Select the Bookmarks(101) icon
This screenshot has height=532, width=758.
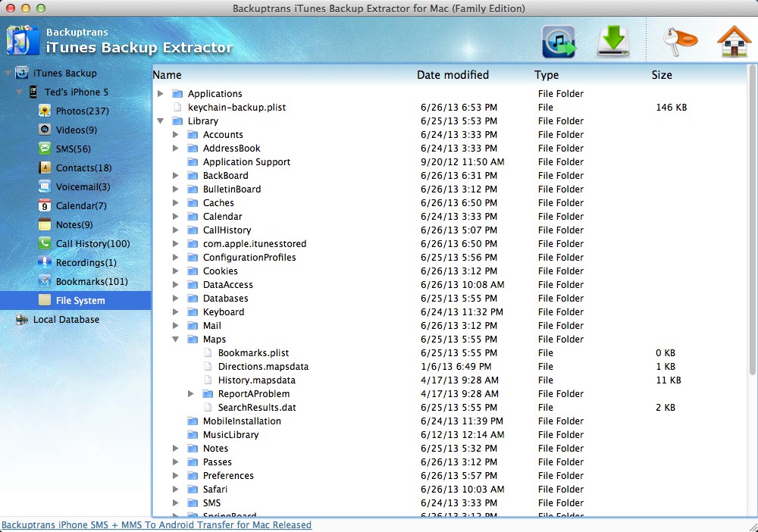[x=45, y=281]
